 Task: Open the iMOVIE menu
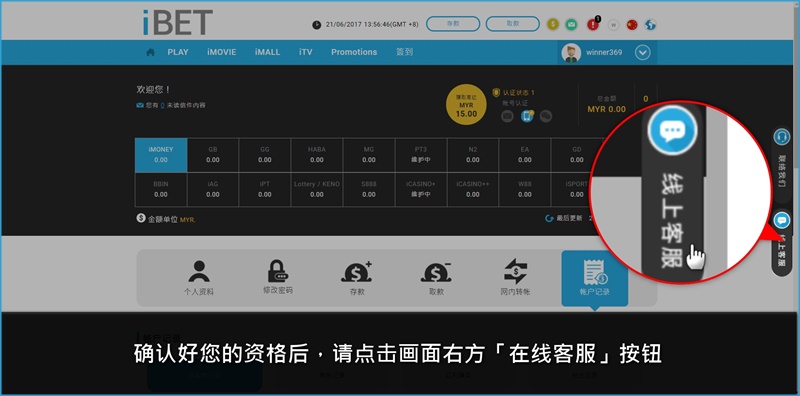[221, 52]
